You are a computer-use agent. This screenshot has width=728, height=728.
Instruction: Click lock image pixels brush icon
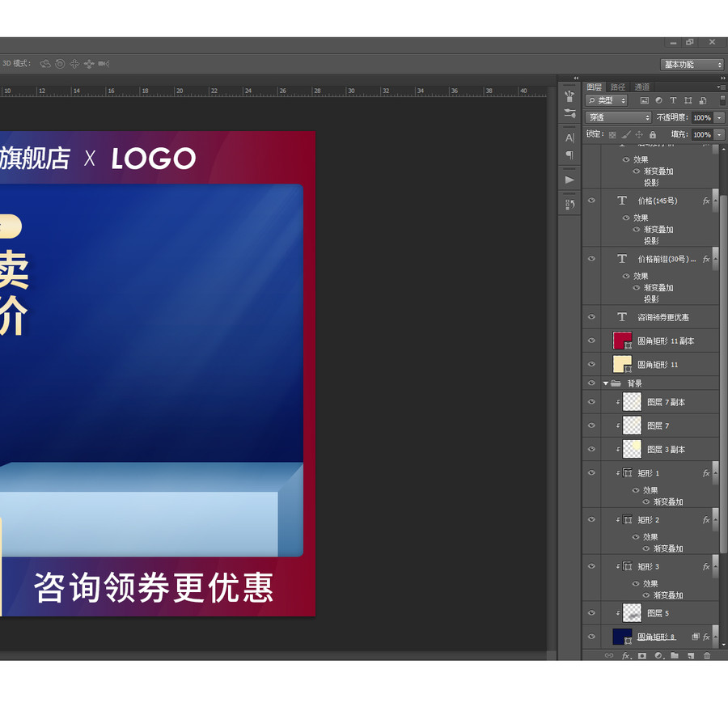[626, 134]
